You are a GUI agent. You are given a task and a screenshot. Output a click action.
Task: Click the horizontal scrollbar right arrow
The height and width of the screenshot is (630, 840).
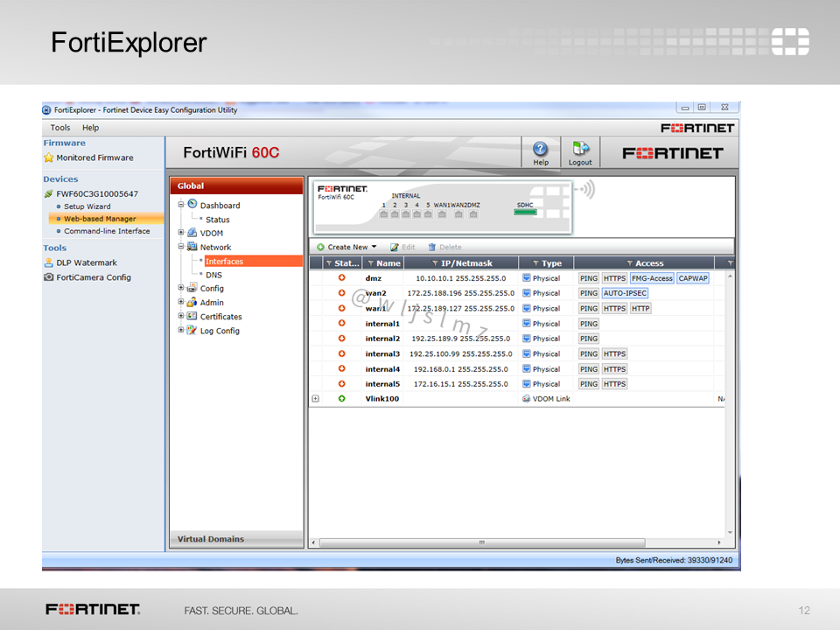pos(719,542)
